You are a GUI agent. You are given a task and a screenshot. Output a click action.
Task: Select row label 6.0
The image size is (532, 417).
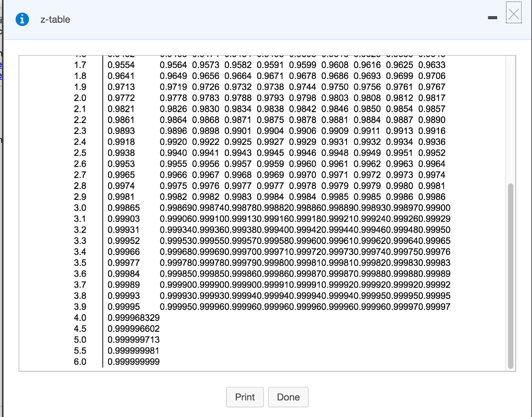coord(80,362)
